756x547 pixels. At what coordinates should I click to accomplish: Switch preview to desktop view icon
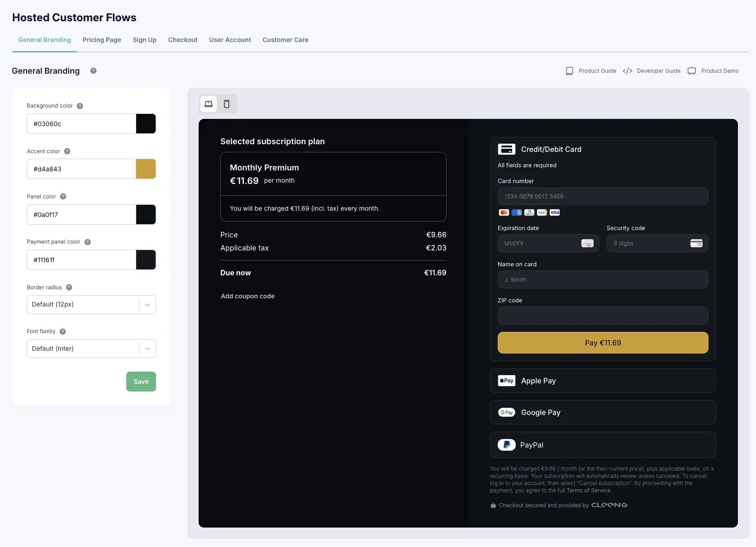209,104
